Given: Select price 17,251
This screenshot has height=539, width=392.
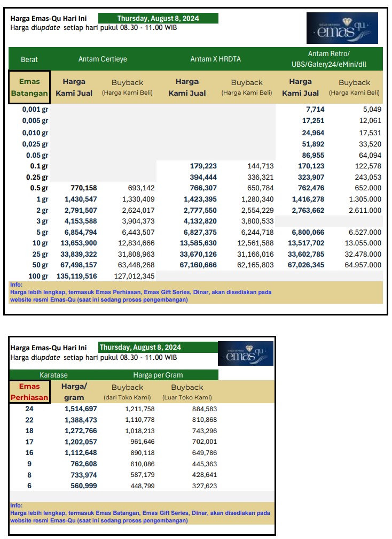Looking at the screenshot, I should [313, 121].
